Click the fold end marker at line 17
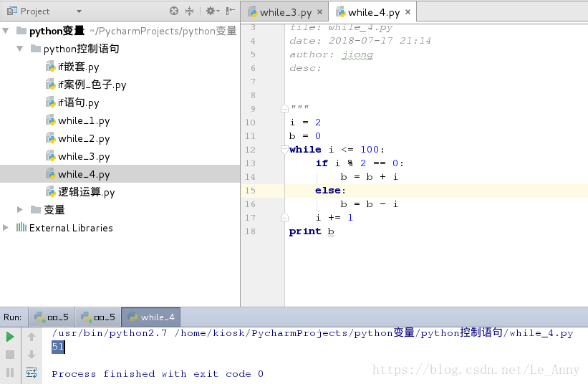 (284, 217)
